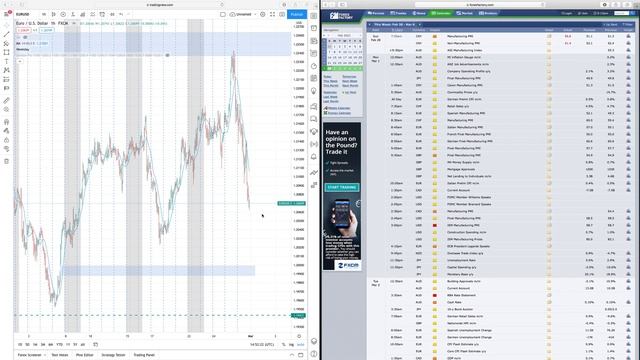Open the Brokers tab on Forex Factory
Viewport: 640px width, 360px height.
[x=488, y=13]
